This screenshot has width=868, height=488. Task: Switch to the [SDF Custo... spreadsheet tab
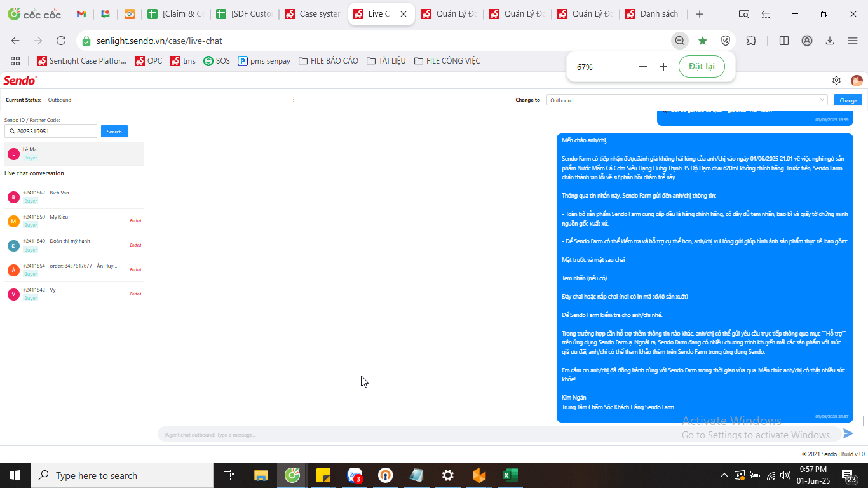coord(244,14)
